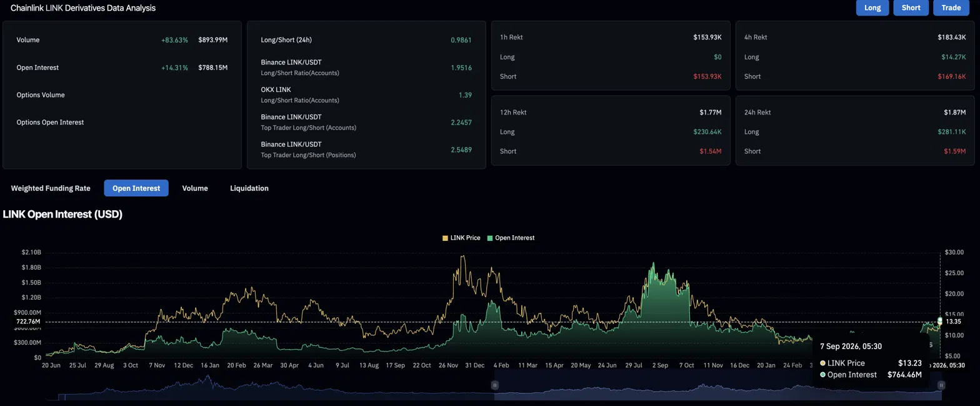Toggle the LINK Price legend series
This screenshot has width=980, height=406.
461,238
